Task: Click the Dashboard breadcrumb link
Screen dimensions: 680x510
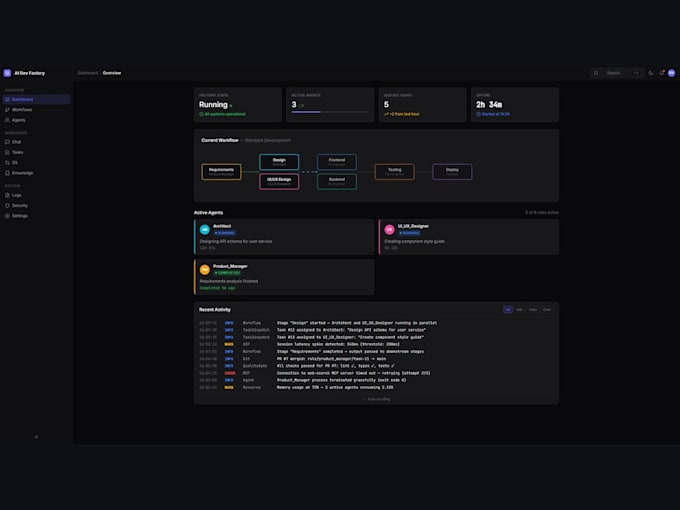Action: [x=88, y=73]
